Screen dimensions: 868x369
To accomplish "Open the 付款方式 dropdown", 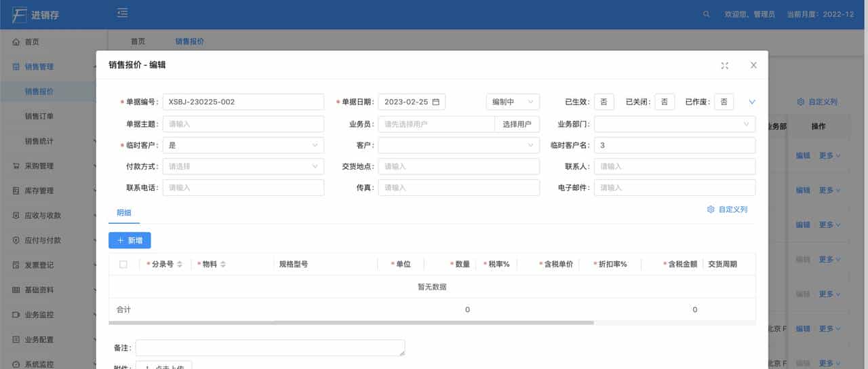I will (x=243, y=166).
